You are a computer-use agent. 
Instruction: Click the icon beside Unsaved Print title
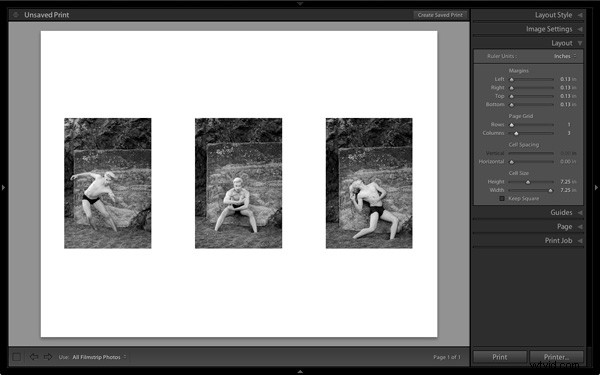coord(16,15)
